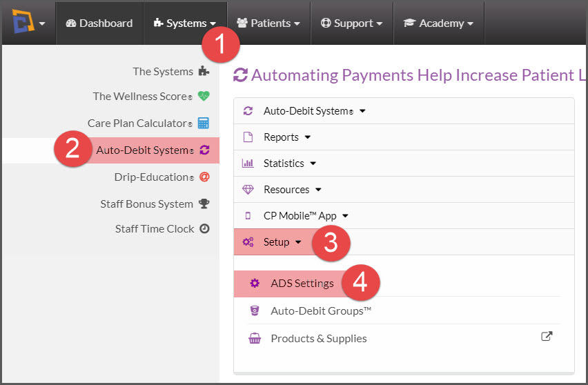Viewport: 588px width, 385px height.
Task: Open the Academy menu in the navbar
Action: [439, 23]
